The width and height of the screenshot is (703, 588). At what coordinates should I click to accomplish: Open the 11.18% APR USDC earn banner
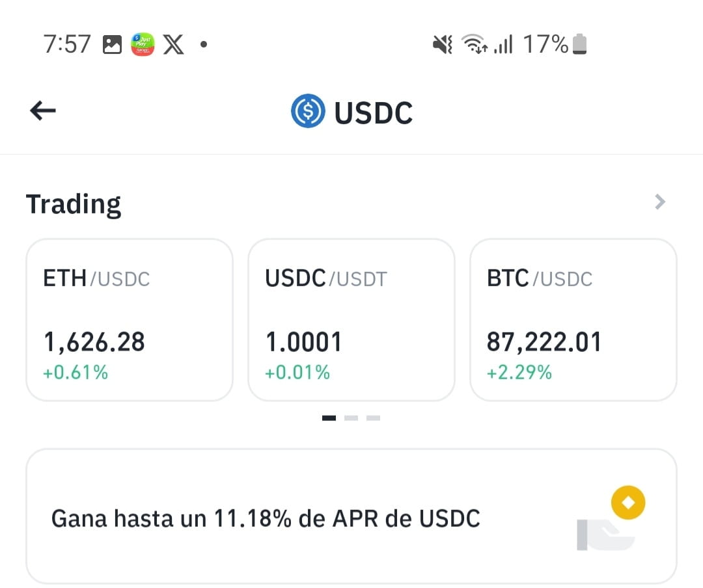coord(351,516)
